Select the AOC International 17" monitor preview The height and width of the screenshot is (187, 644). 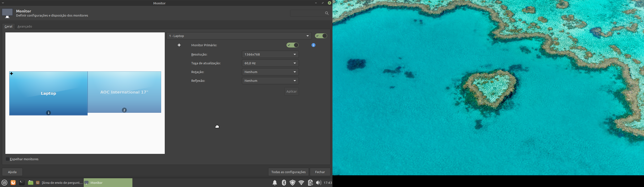(124, 92)
